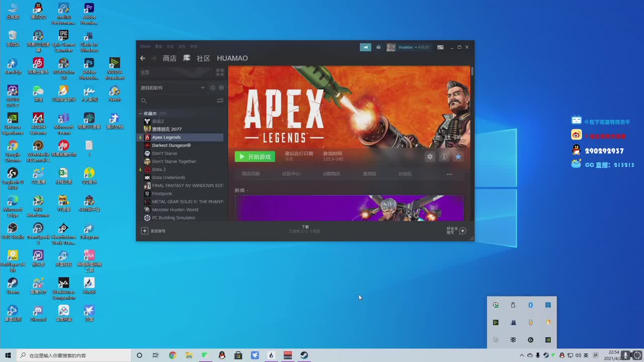Open the friends and chat button
This screenshot has width=644, height=362.
[456, 231]
